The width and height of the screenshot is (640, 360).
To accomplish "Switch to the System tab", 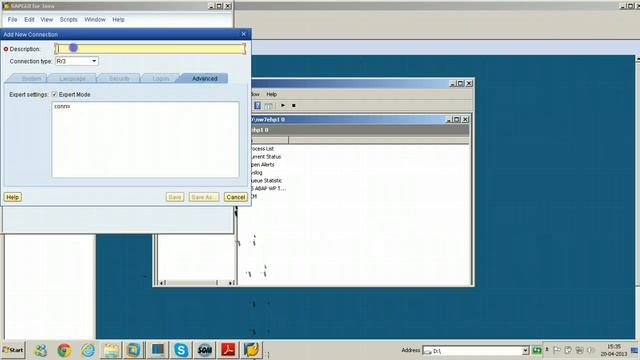I will [x=31, y=78].
